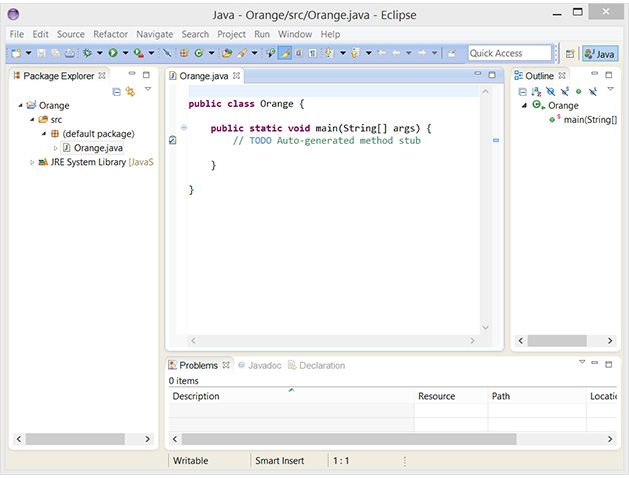Sort by the Description column header
The image size is (629, 478).
[291, 396]
